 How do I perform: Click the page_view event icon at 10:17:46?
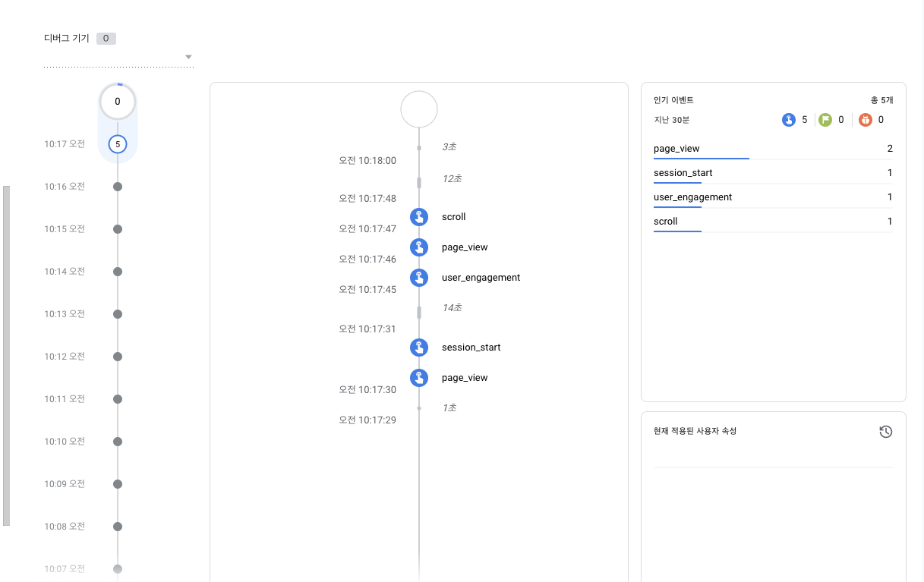(419, 247)
